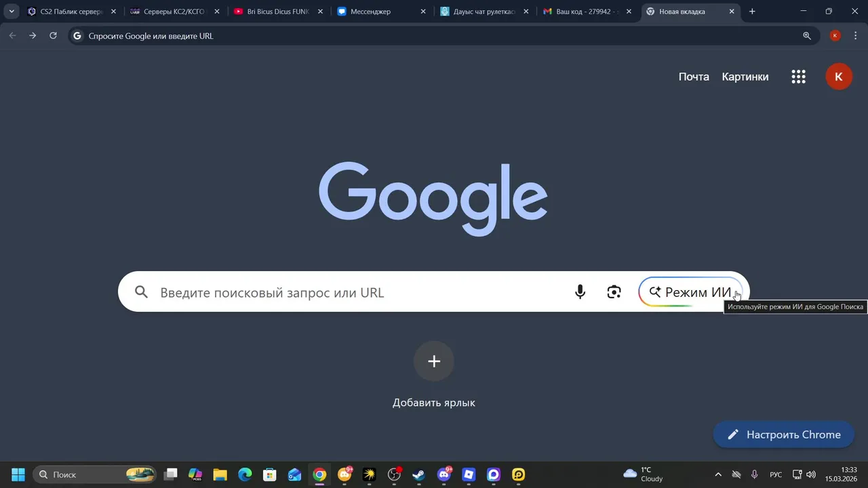
Task: Click the Настроить Chrome button
Action: (784, 434)
